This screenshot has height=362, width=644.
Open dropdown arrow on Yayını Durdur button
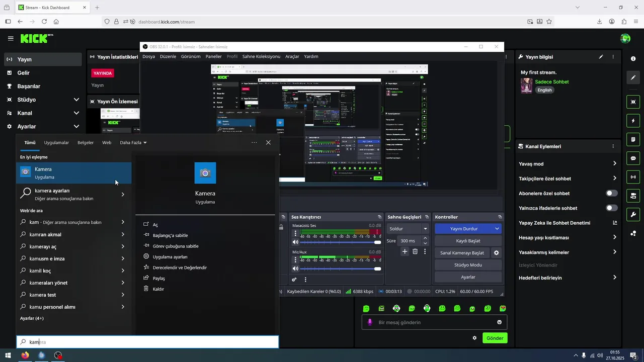pyautogui.click(x=497, y=229)
